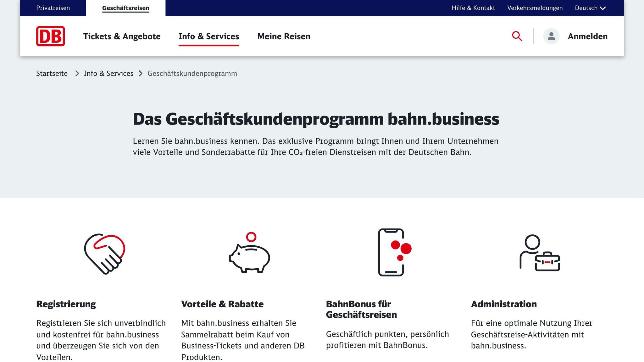Image resolution: width=644 pixels, height=362 pixels.
Task: Click Geschäftskundenprogramm breadcrumb text
Action: pyautogui.click(x=192, y=74)
